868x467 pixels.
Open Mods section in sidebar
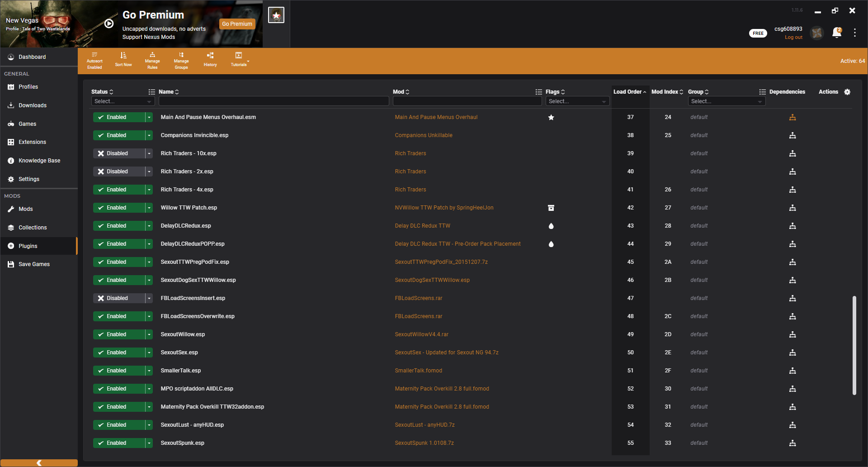(x=39, y=209)
